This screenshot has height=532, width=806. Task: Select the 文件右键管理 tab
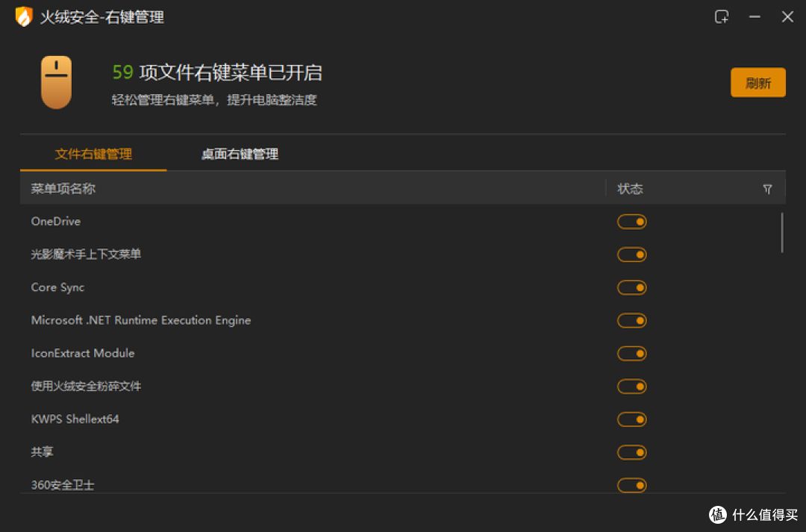point(93,154)
